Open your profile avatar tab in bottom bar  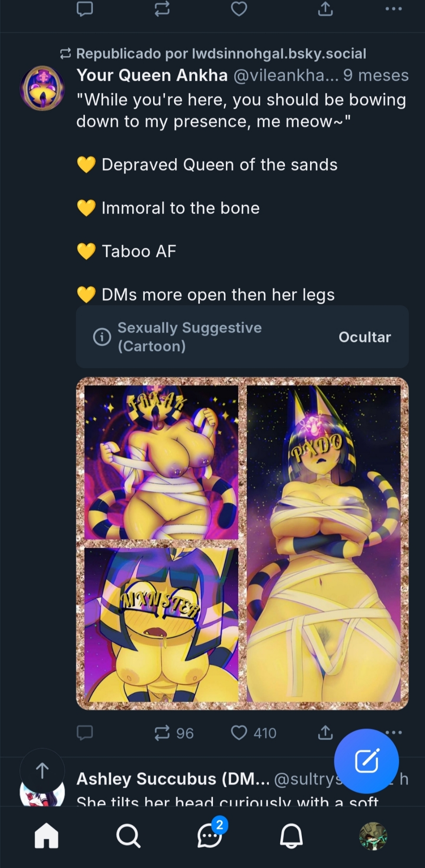coord(373,835)
